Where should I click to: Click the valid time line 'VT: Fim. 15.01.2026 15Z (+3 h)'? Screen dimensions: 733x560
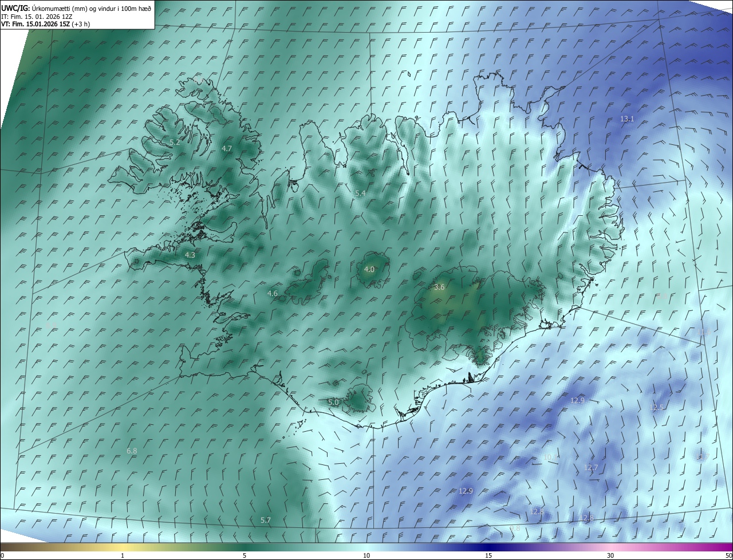click(45, 24)
